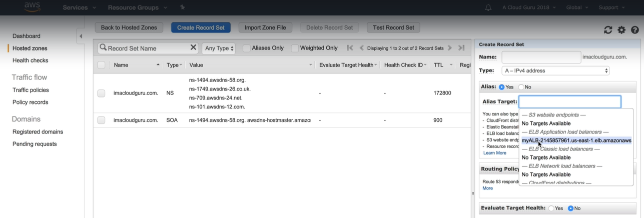
Task: Select the SOA record row checkbox
Action: [x=101, y=120]
